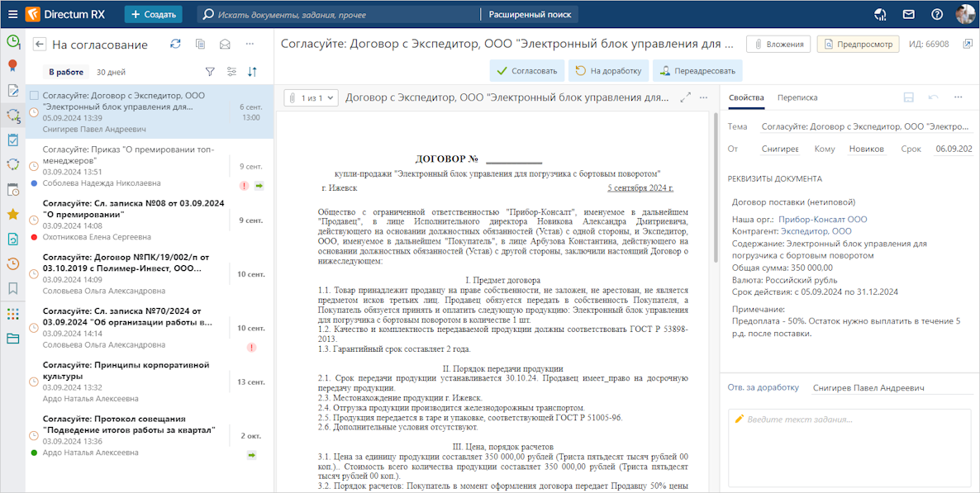Toggle the Предпросмотр preview button
Image resolution: width=980 pixels, height=493 pixels.
[858, 44]
